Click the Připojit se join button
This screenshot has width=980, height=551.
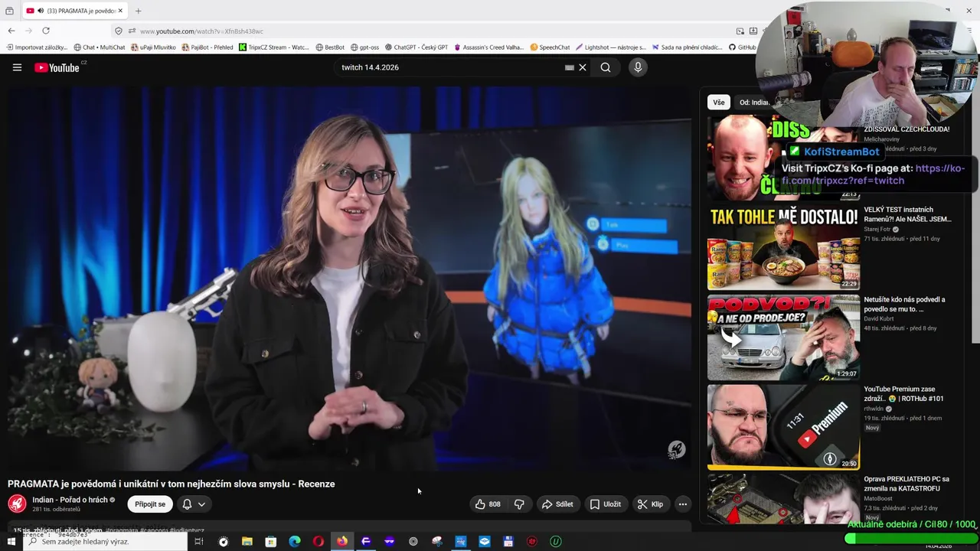(x=150, y=504)
